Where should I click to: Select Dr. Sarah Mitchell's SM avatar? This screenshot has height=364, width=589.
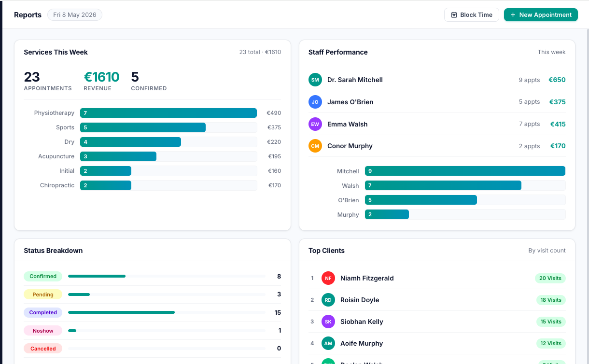(x=315, y=80)
